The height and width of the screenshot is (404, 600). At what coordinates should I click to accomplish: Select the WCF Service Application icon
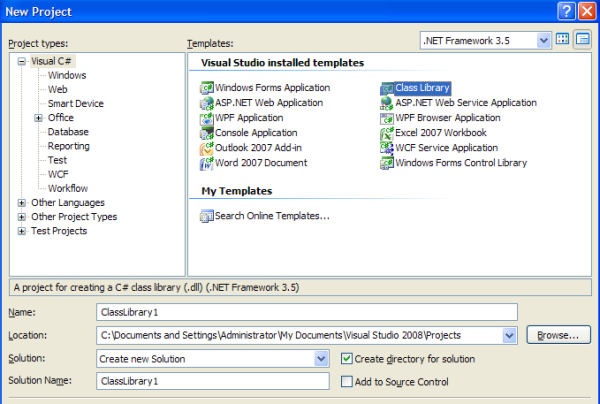coord(387,148)
